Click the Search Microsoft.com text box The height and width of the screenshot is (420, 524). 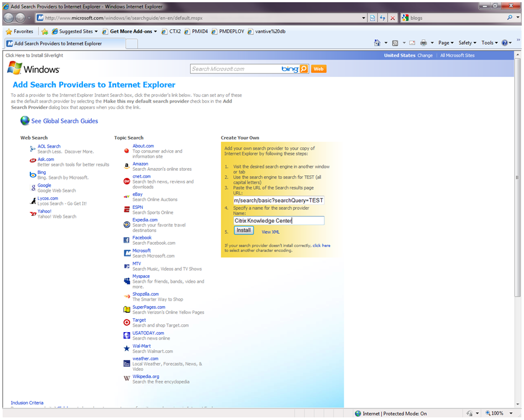[235, 69]
